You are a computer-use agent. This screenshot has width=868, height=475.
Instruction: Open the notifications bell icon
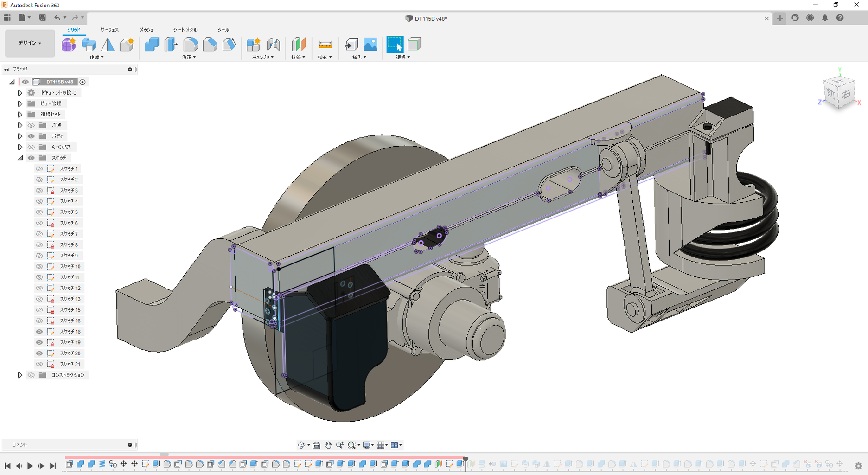click(x=825, y=18)
